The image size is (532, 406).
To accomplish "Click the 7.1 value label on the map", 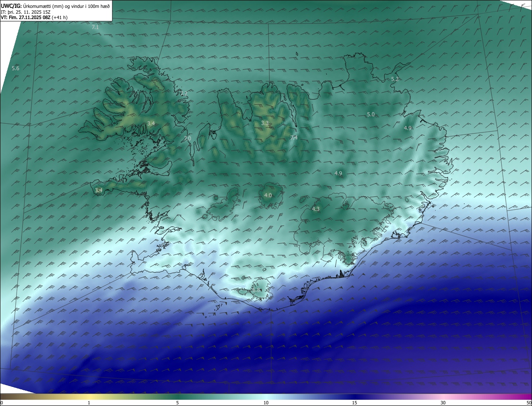I will click(96, 27).
